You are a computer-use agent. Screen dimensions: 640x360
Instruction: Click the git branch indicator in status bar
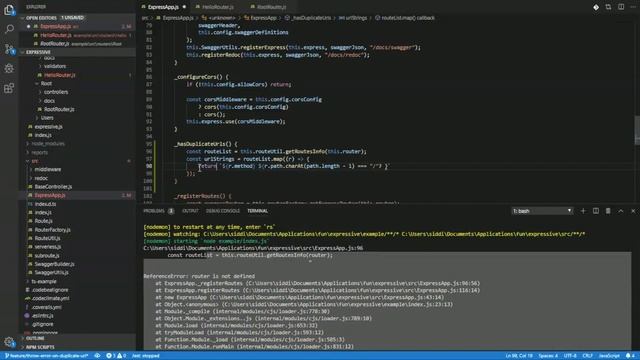coord(46,356)
